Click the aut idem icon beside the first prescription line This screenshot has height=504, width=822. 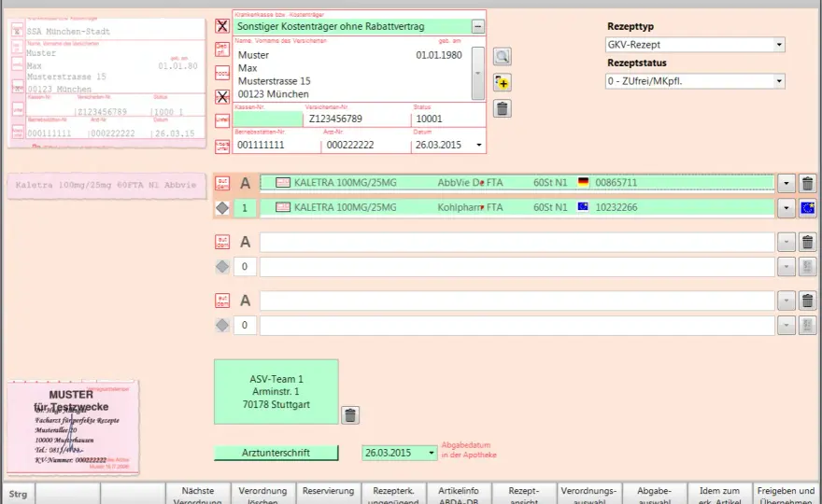(222, 183)
